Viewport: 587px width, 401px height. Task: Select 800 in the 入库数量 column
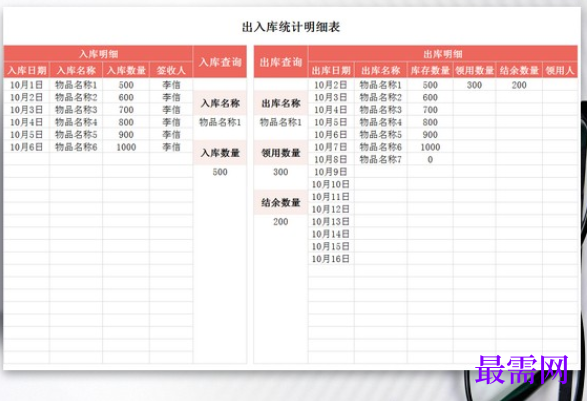[126, 122]
